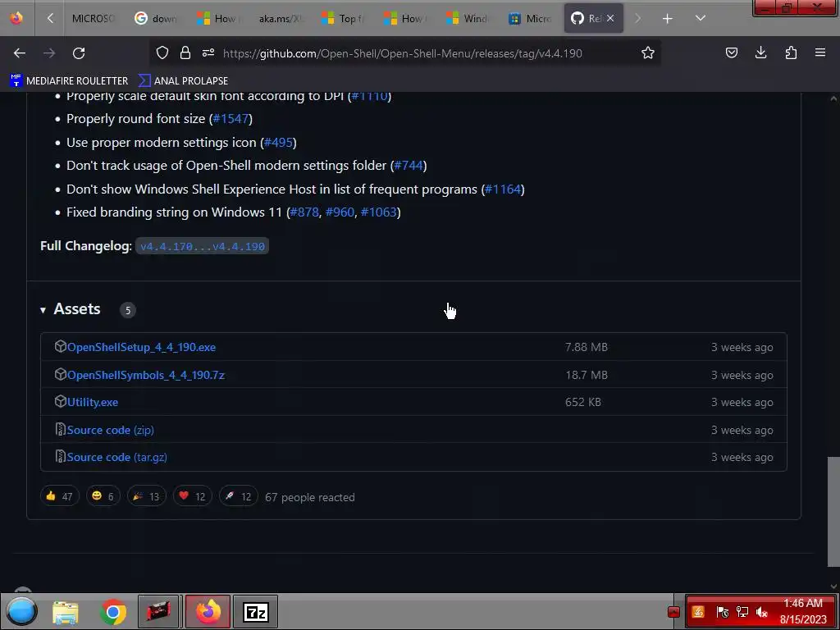Open issue #744 link

(409, 166)
